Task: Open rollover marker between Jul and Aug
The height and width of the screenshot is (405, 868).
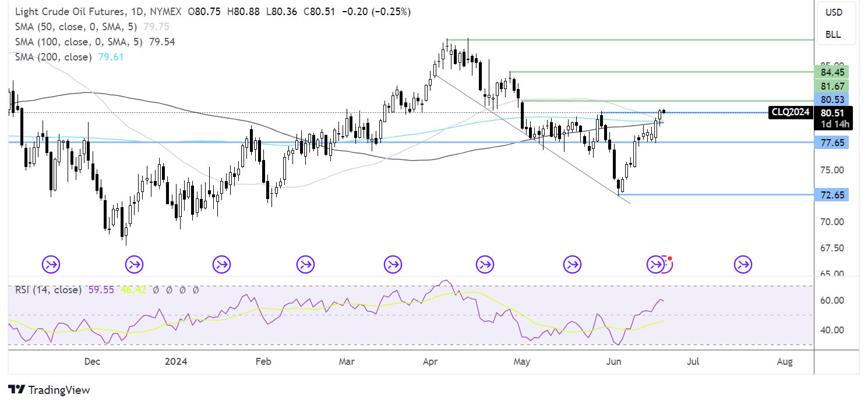Action: [743, 265]
